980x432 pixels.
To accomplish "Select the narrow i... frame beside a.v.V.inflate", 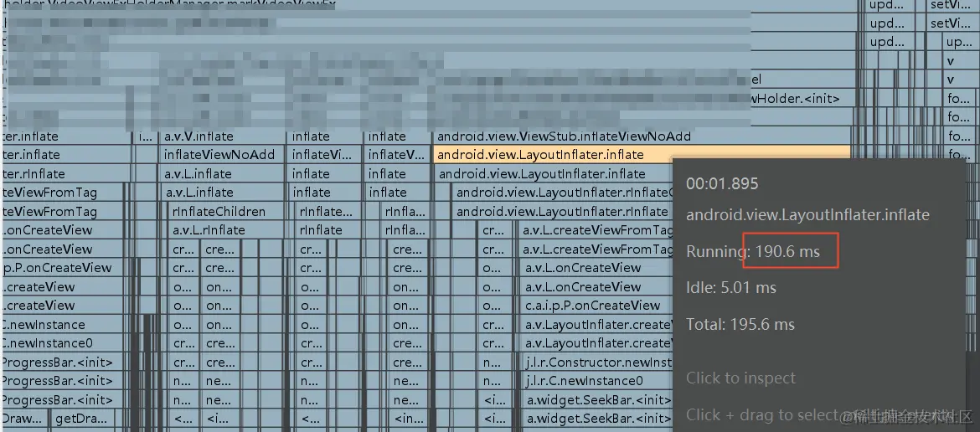I will (145, 136).
